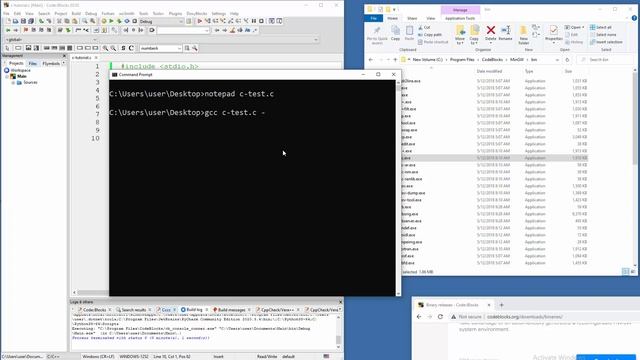This screenshot has width=640, height=360.
Task: Click the Size column header in Explorer
Action: click(x=568, y=71)
